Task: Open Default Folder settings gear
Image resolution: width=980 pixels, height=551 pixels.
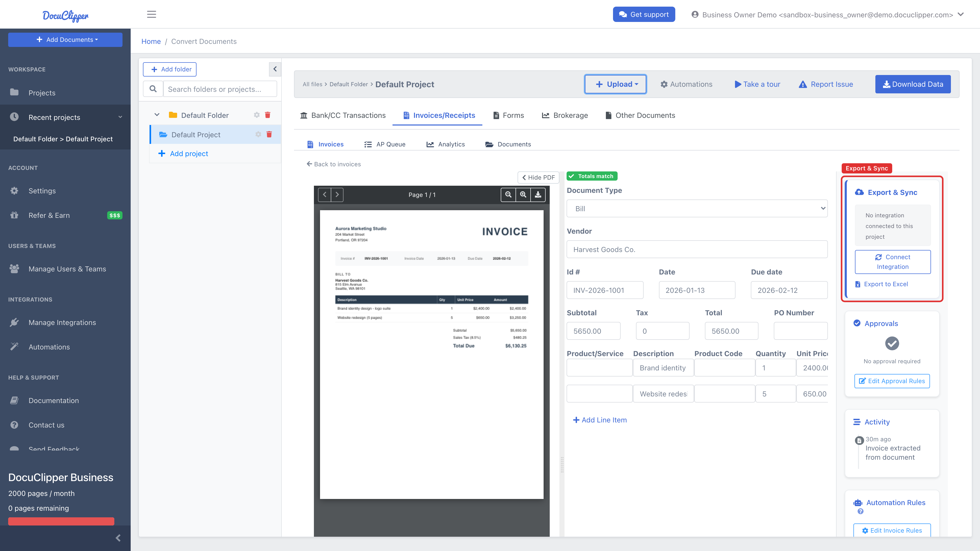Action: [257, 115]
